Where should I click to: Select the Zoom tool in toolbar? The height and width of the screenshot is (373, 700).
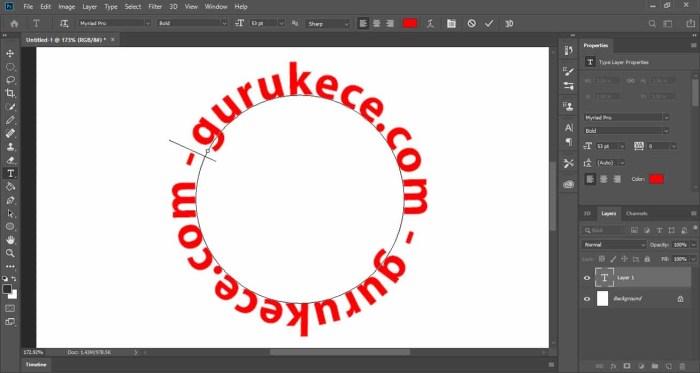tap(10, 253)
